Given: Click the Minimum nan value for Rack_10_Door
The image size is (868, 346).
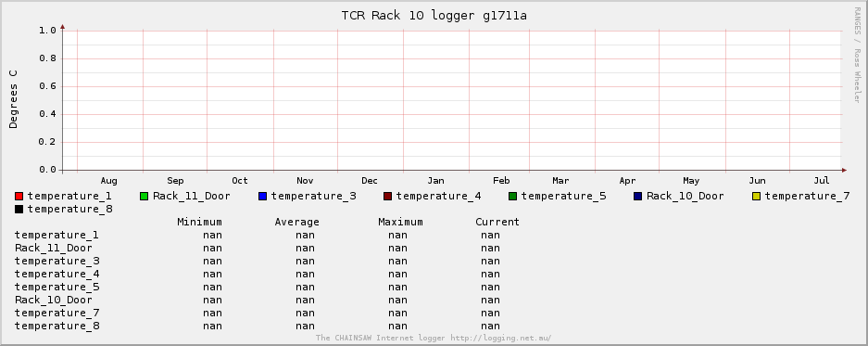Looking at the screenshot, I should 212,300.
